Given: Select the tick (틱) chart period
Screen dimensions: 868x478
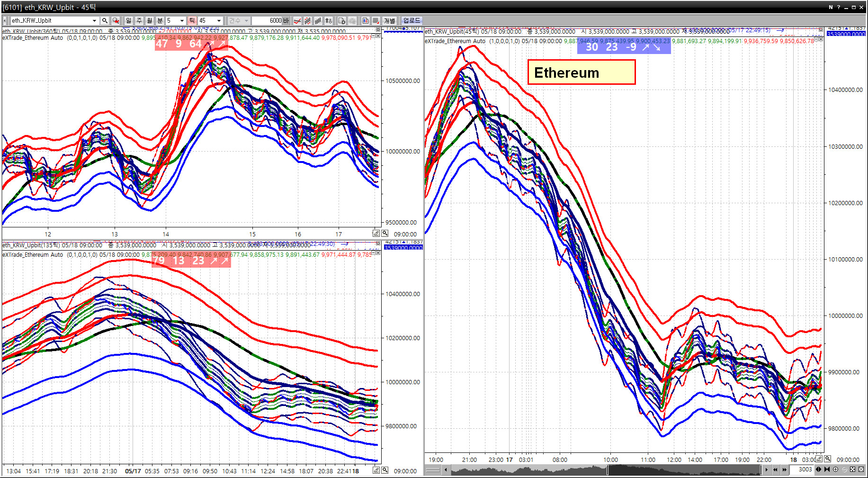Looking at the screenshot, I should point(192,20).
